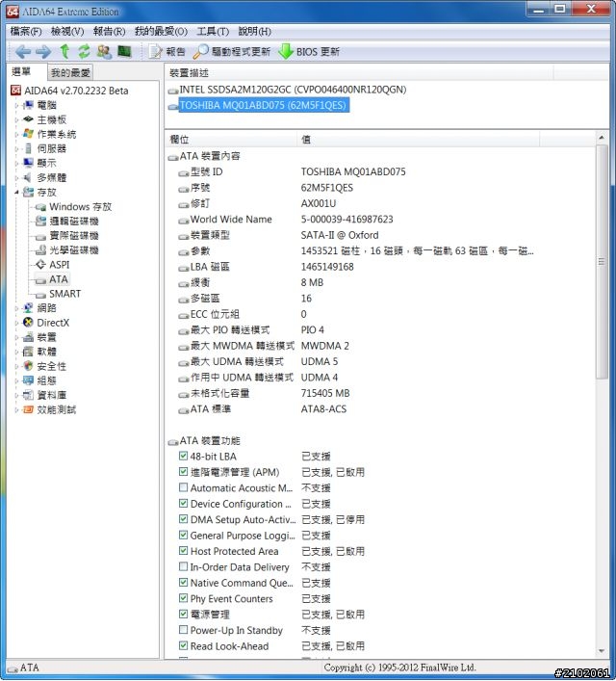Click the scrollbar up arrow
616x681 pixels.
[x=602, y=137]
